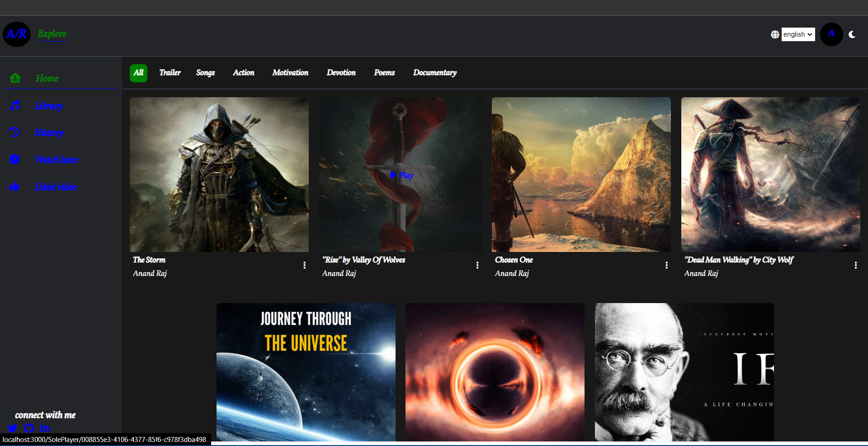Open the english language dropdown
Image resolution: width=868 pixels, height=446 pixels.
[798, 34]
